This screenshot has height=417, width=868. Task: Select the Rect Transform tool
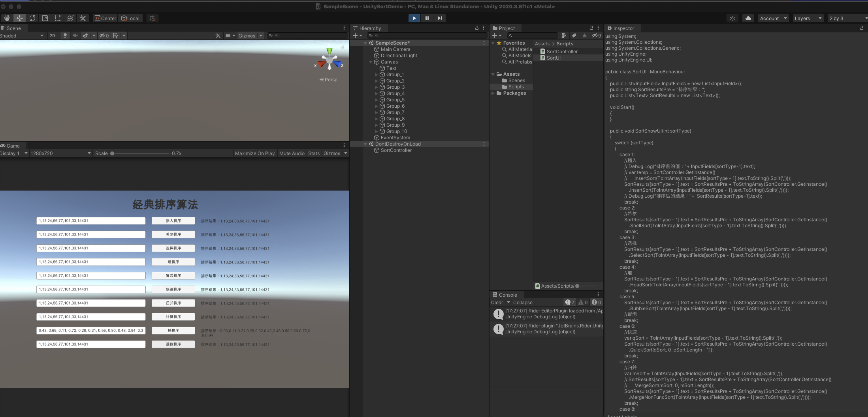pos(58,18)
